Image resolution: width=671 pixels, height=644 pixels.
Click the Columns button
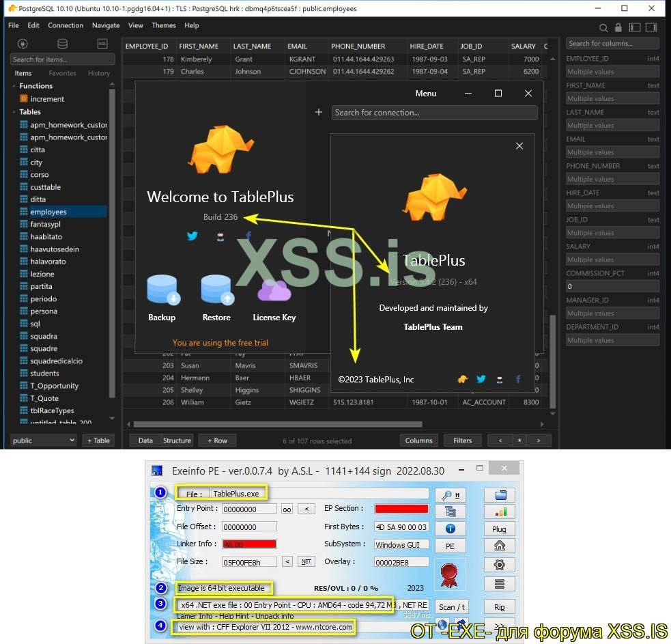[x=418, y=440]
